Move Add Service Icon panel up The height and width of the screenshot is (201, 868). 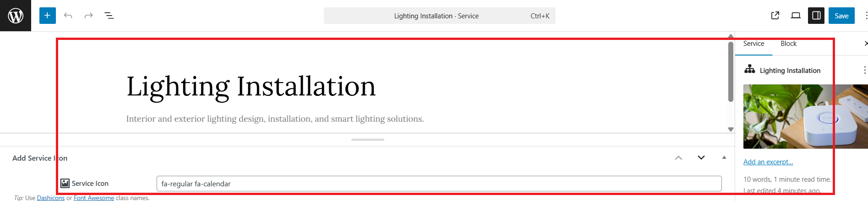tap(678, 158)
